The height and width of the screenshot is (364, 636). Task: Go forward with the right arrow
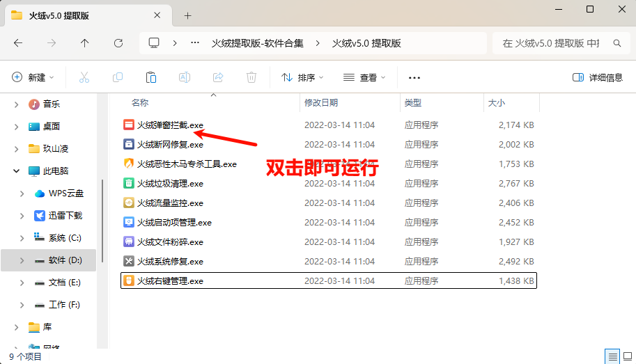52,43
